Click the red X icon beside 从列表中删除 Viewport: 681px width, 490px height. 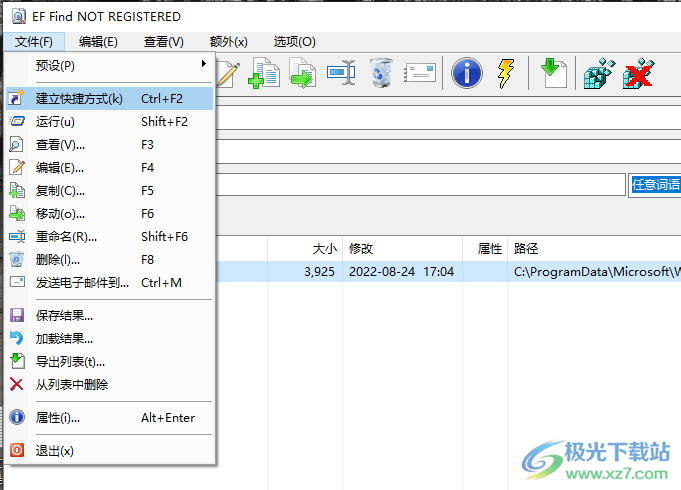point(17,384)
